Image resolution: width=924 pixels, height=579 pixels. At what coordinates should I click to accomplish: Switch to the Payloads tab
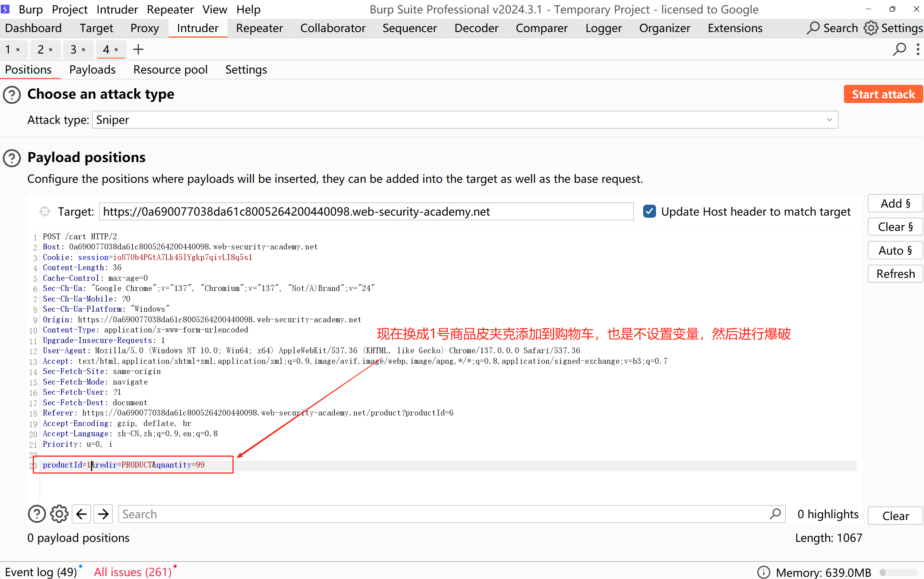[x=92, y=70]
